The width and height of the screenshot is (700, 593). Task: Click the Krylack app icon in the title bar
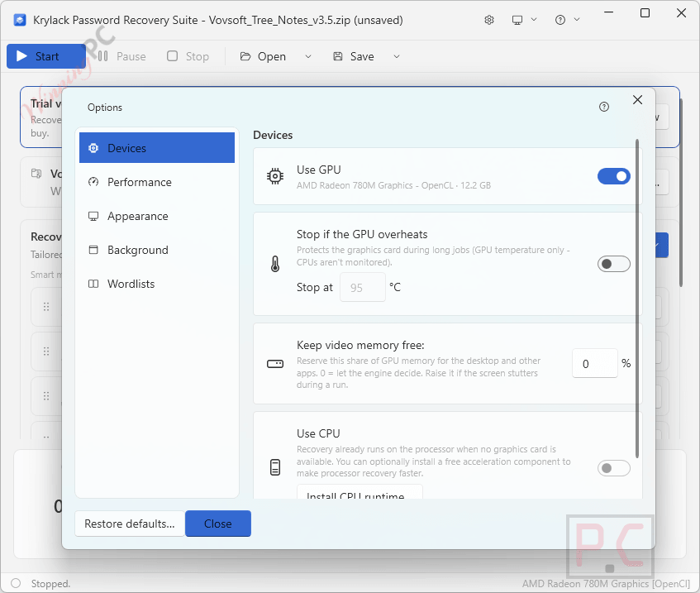coord(20,20)
